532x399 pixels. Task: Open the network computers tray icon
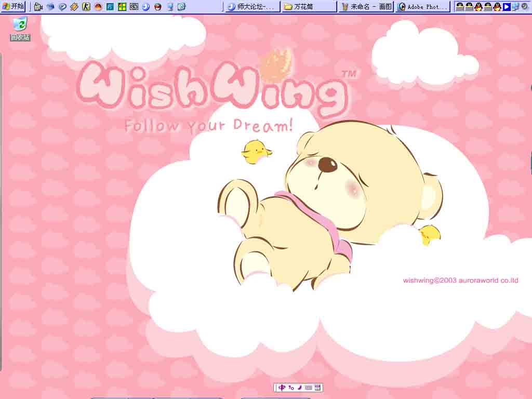[x=515, y=7]
